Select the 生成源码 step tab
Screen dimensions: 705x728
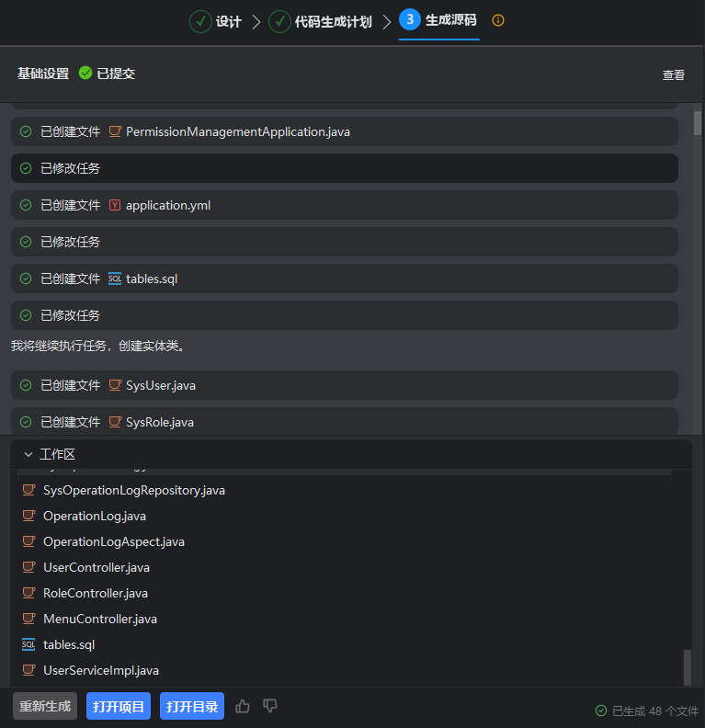pos(439,20)
